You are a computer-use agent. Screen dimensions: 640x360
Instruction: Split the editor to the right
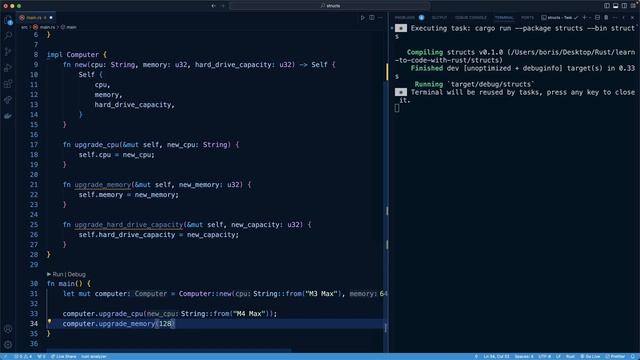[372, 18]
